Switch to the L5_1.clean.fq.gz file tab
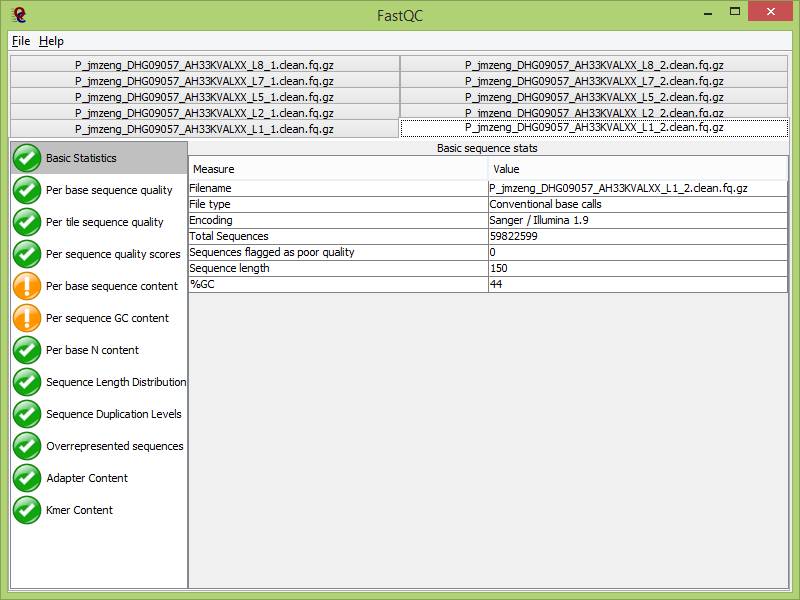 (x=204, y=97)
